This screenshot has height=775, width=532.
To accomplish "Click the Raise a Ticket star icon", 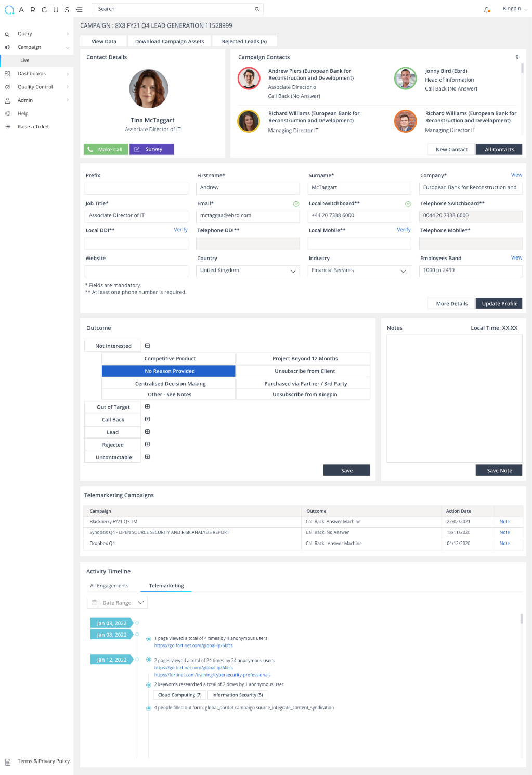I will click(7, 127).
